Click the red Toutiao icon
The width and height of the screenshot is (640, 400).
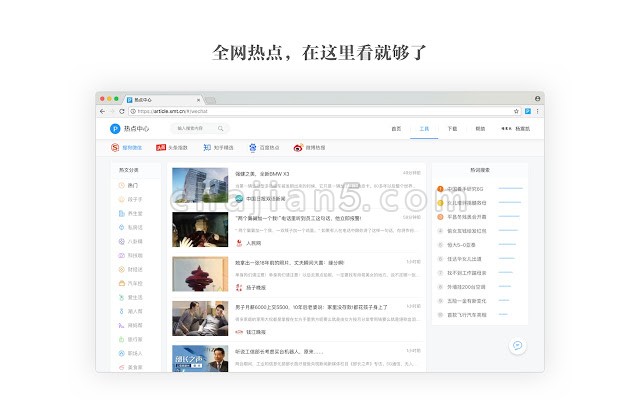pos(161,148)
